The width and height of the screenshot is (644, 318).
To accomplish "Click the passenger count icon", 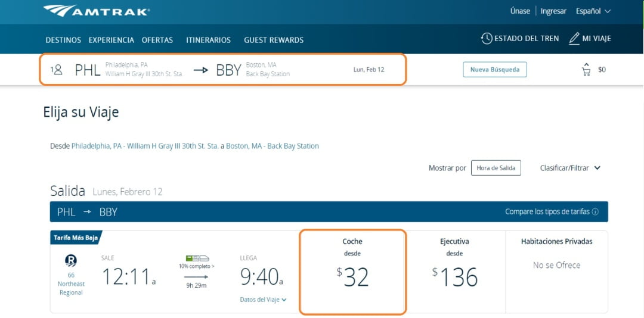I will (58, 70).
